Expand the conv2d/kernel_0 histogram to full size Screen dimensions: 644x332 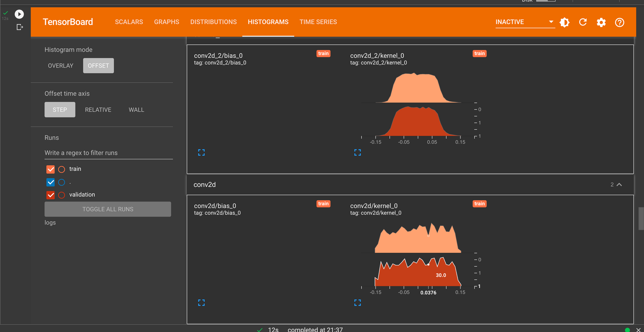point(357,303)
